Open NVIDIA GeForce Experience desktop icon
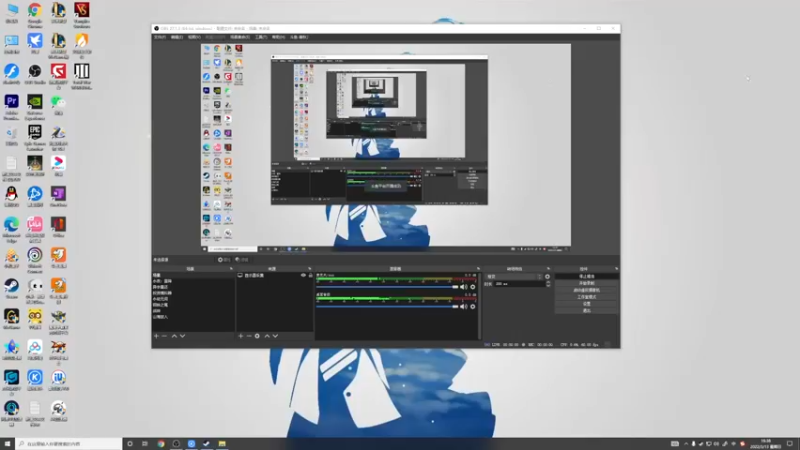This screenshot has height=450, width=800. [35, 107]
